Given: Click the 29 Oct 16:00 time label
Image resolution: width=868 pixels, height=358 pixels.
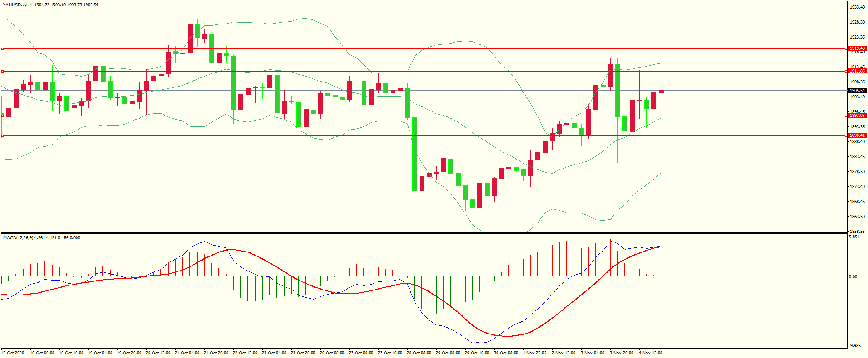Looking at the screenshot, I should (477, 353).
